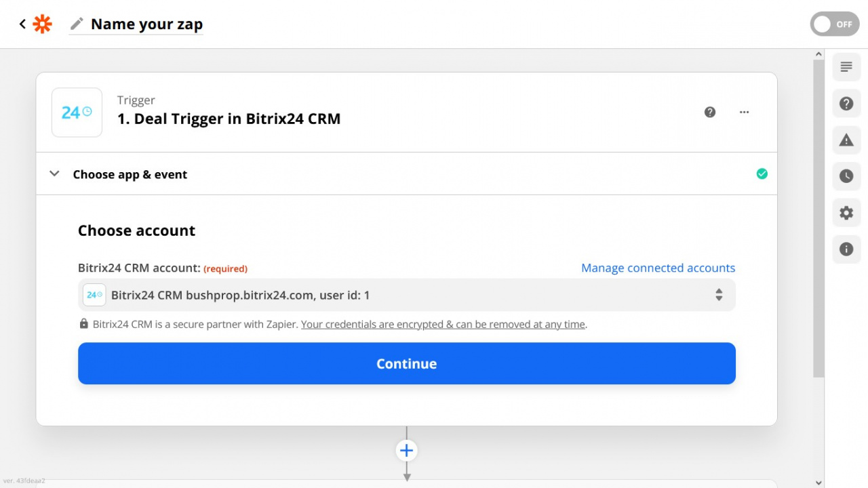Image resolution: width=868 pixels, height=488 pixels.
Task: Edit the 'Name your zap' title field
Action: pos(146,24)
